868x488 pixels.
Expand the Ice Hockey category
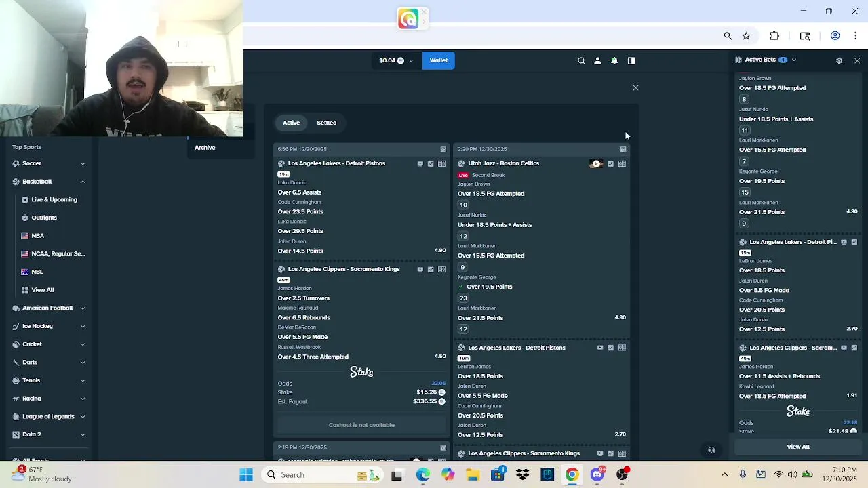[83, 326]
